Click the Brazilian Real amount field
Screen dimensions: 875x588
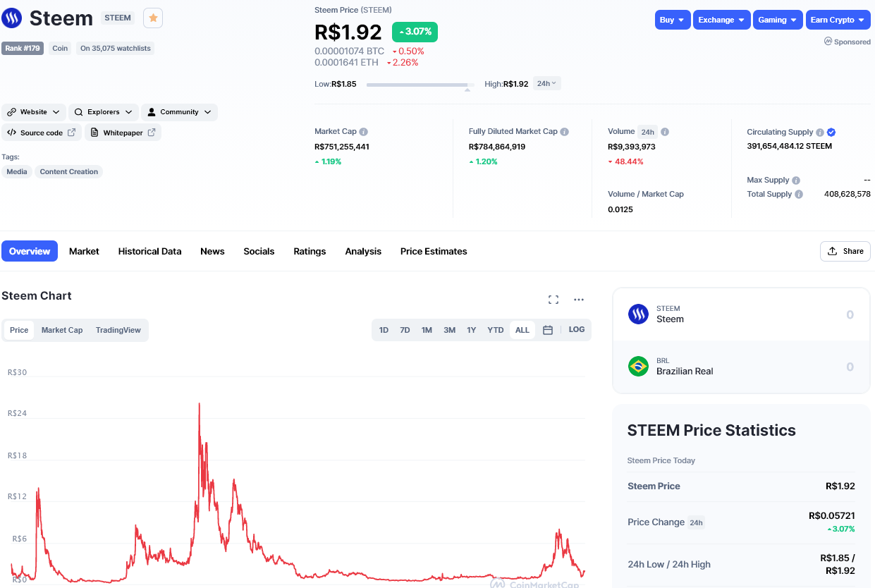pos(811,367)
